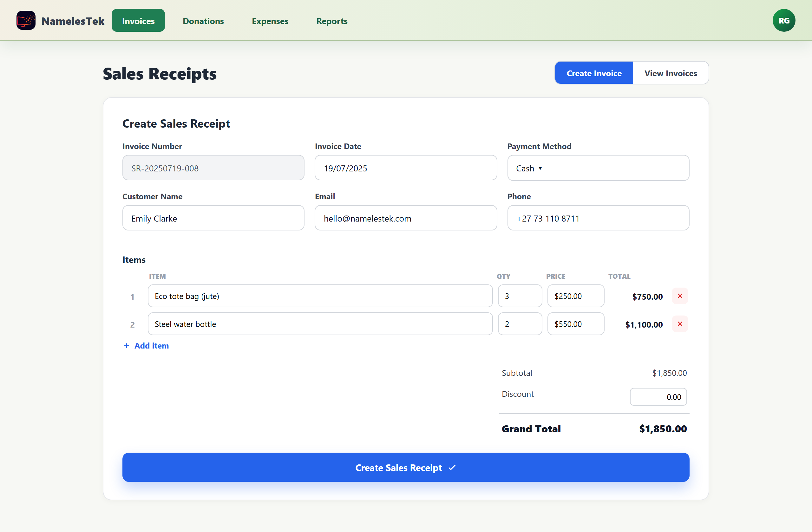
Task: Edit item name Eco tote bag (jute)
Action: click(x=320, y=296)
